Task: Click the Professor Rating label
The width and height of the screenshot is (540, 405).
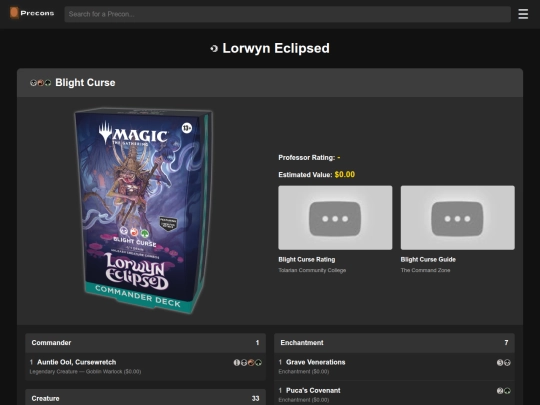Action: pos(307,158)
